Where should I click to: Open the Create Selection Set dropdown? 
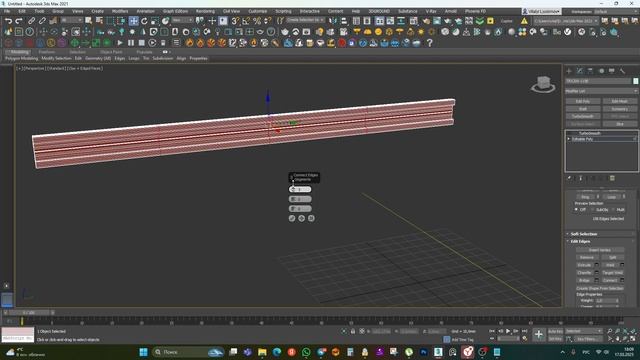coord(305,20)
